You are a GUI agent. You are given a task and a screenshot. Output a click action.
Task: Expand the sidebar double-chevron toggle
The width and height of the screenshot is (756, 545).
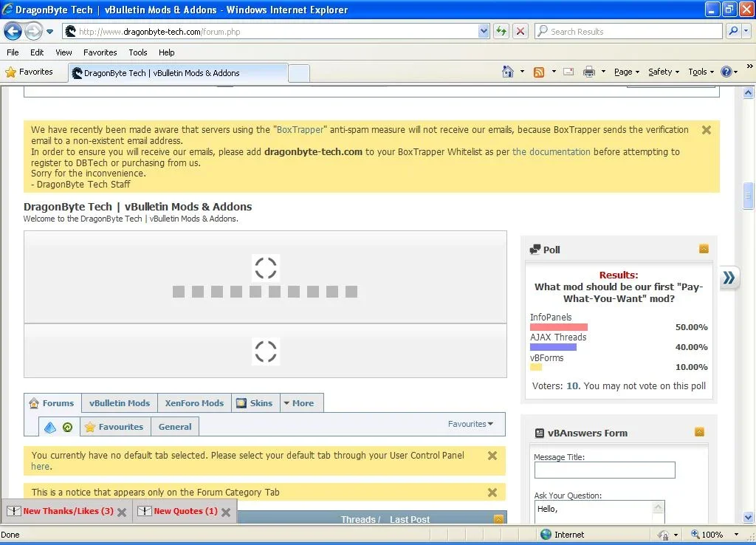[x=729, y=278]
